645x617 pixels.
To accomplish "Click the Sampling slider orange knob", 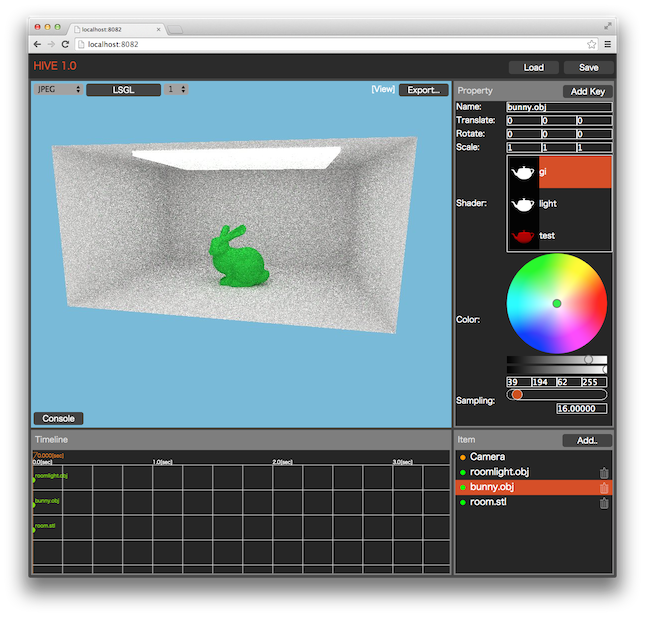I will click(517, 395).
